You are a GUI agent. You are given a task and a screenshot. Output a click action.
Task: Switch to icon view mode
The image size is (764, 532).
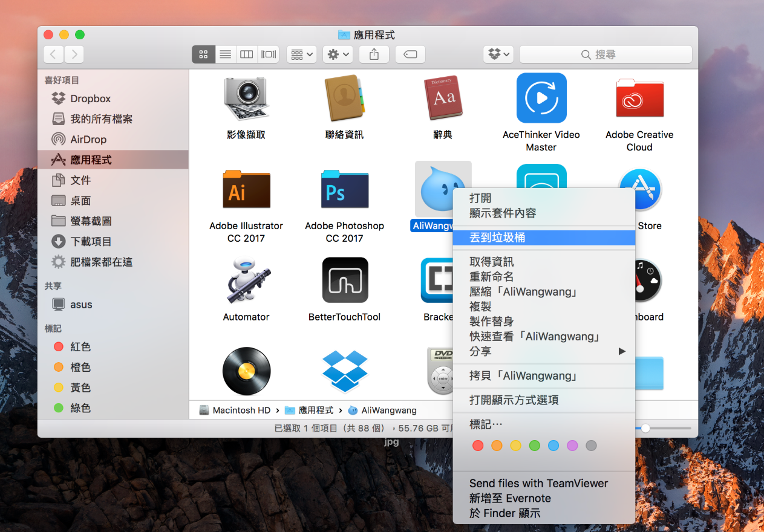203,54
